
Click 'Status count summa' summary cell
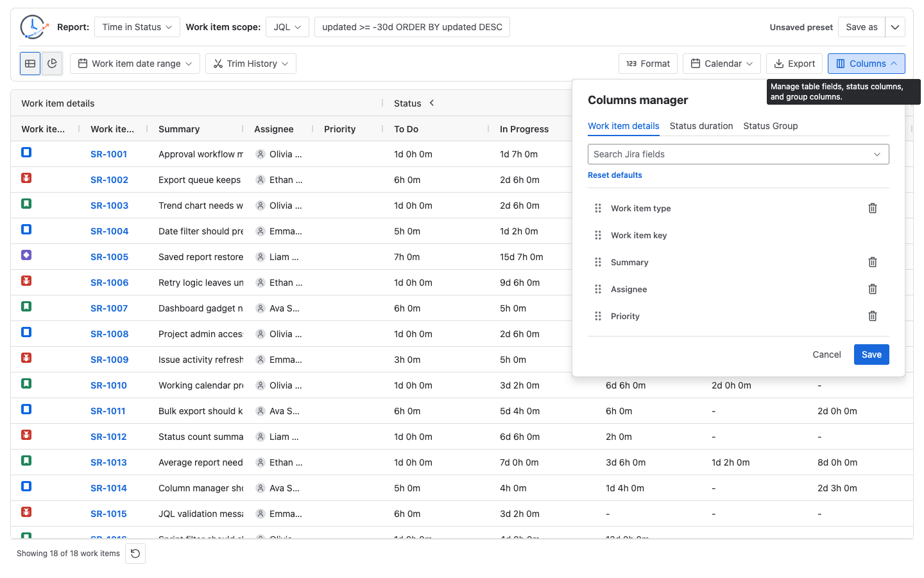[201, 437]
